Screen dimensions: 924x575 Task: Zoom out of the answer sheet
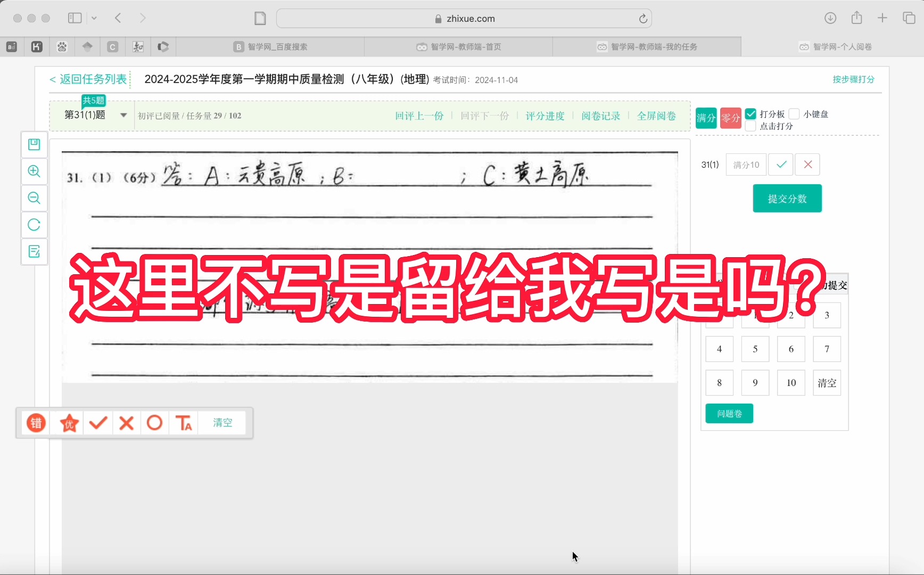[34, 198]
